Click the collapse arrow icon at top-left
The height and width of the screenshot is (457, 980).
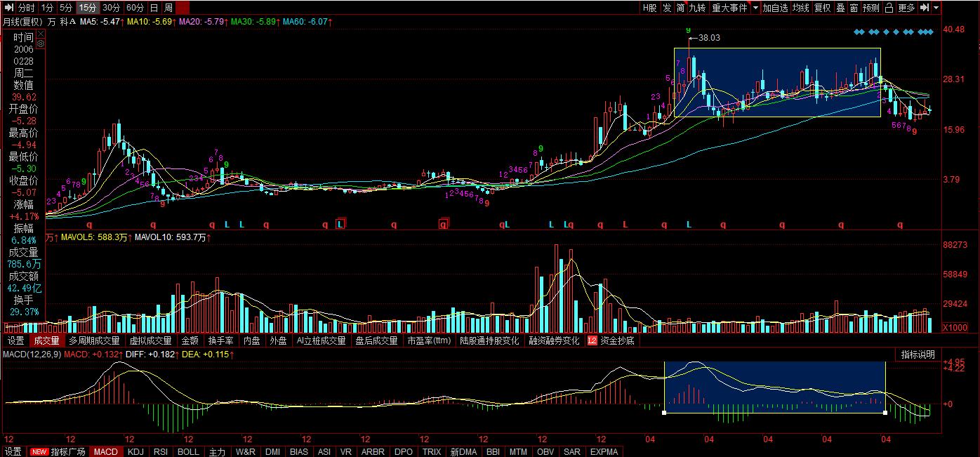click(x=9, y=8)
